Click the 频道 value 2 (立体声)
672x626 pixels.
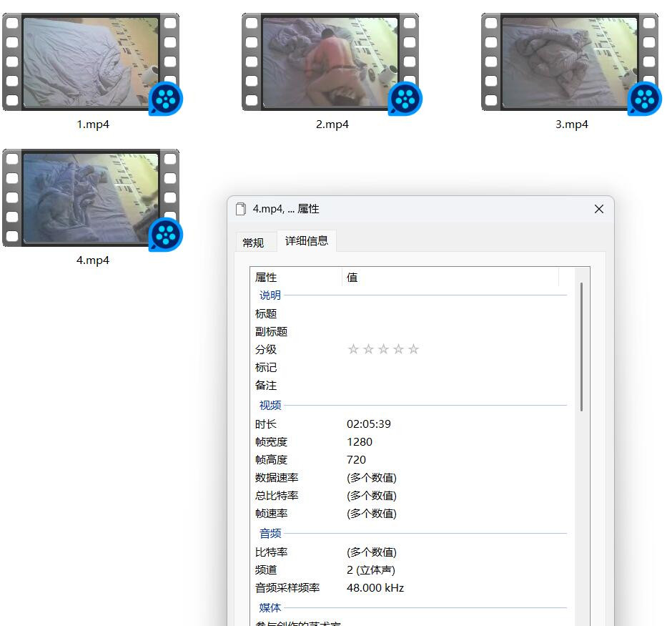pos(371,570)
